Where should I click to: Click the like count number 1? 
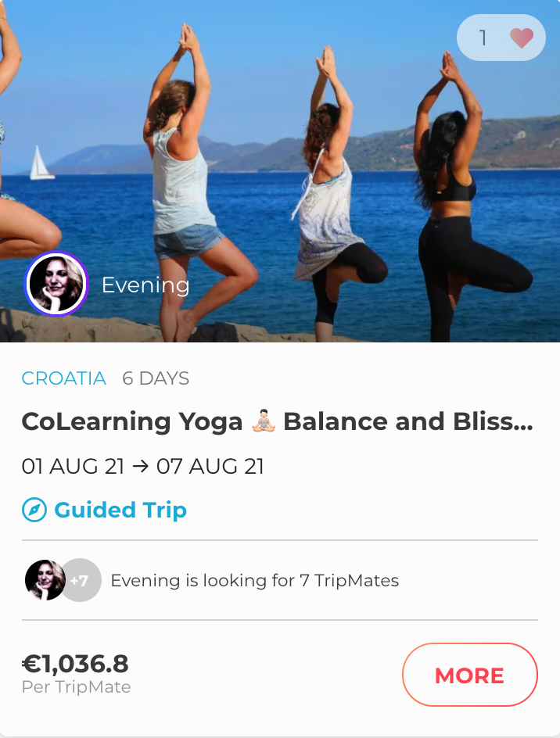[x=483, y=38]
